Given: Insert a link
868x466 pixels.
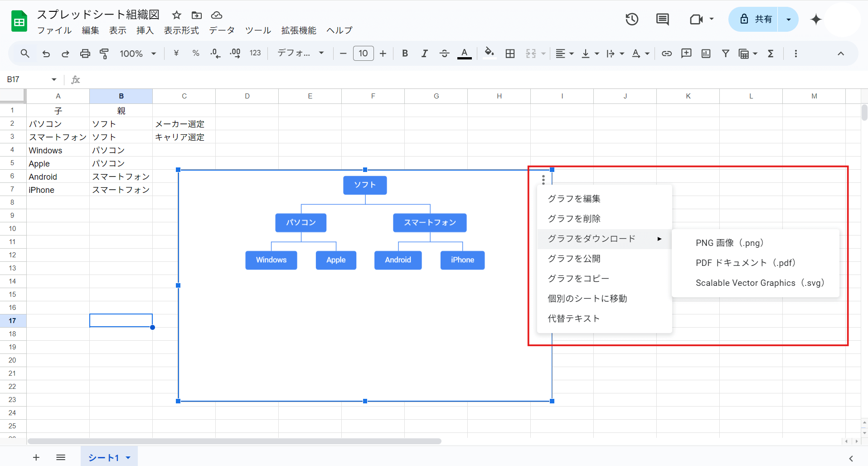Looking at the screenshot, I should tap(666, 54).
